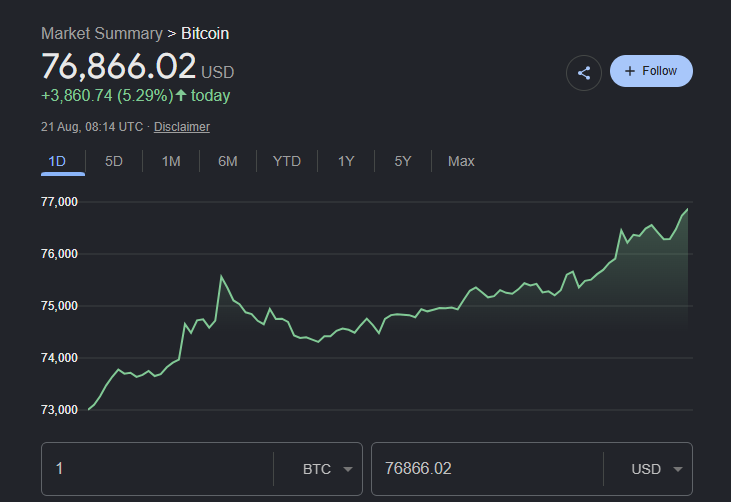
Task: Select the 1M time range
Action: [171, 161]
